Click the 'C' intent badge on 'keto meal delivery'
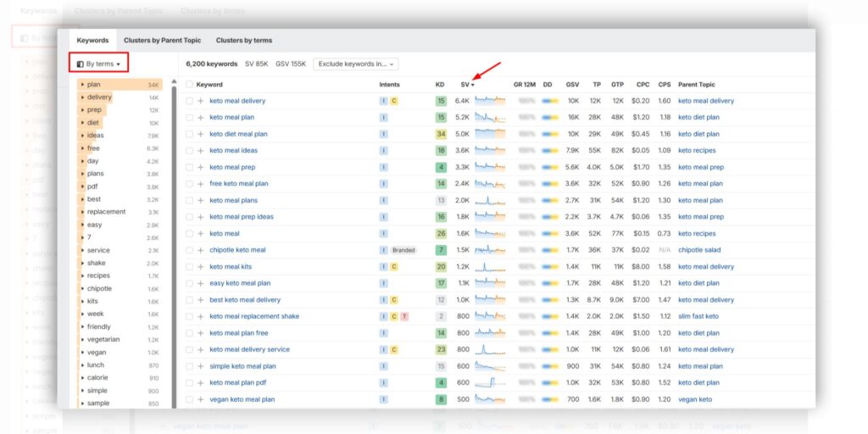868x434 pixels. (x=393, y=101)
